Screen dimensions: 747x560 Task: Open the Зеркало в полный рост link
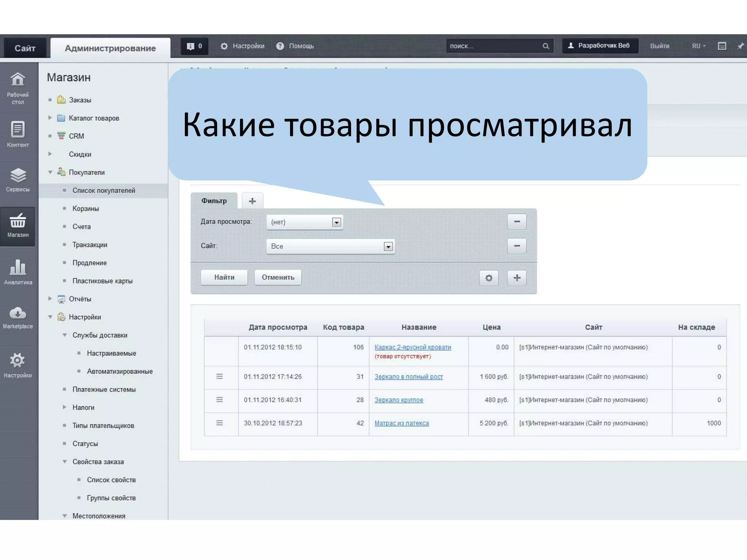click(409, 377)
